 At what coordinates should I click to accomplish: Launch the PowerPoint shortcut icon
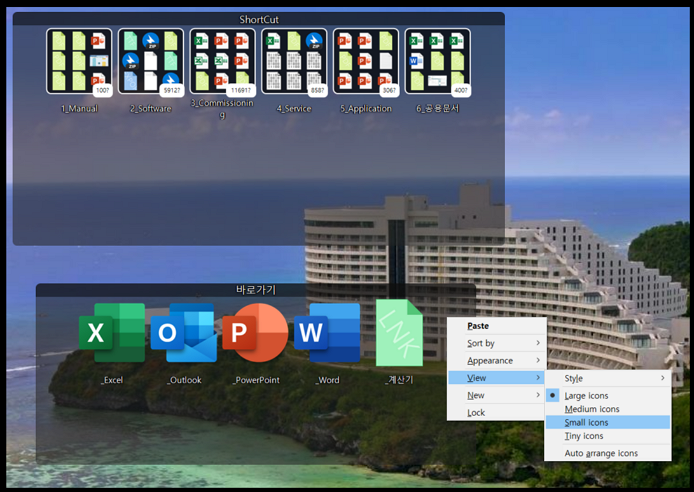(x=255, y=333)
